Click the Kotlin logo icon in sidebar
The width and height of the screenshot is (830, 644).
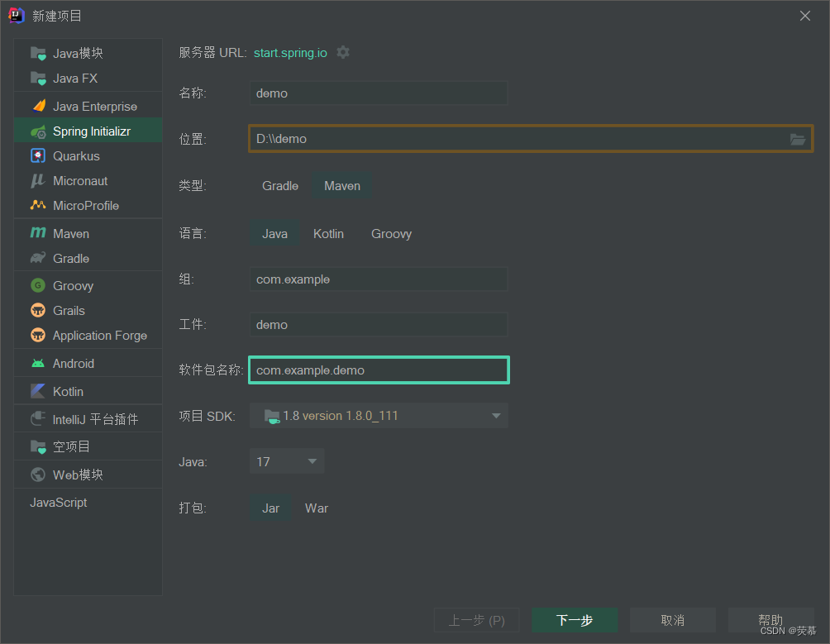click(38, 392)
